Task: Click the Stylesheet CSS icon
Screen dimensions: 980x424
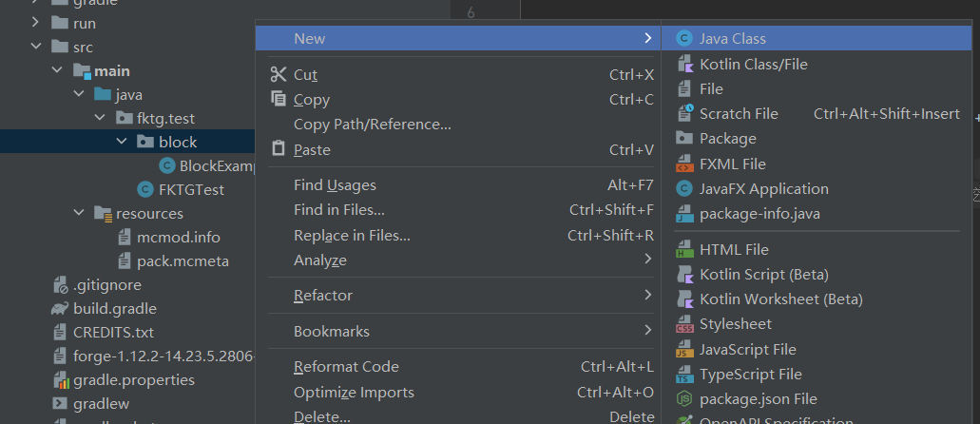Action: click(683, 325)
